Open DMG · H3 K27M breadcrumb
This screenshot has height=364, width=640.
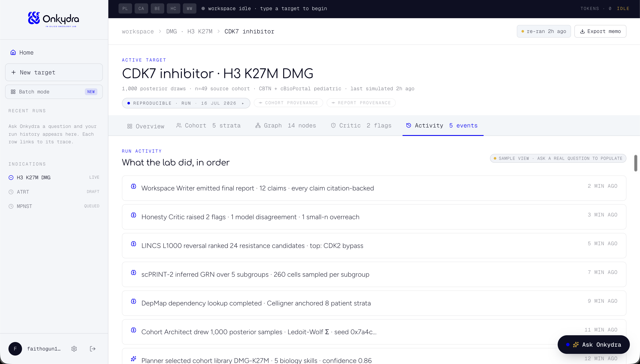[x=189, y=31]
